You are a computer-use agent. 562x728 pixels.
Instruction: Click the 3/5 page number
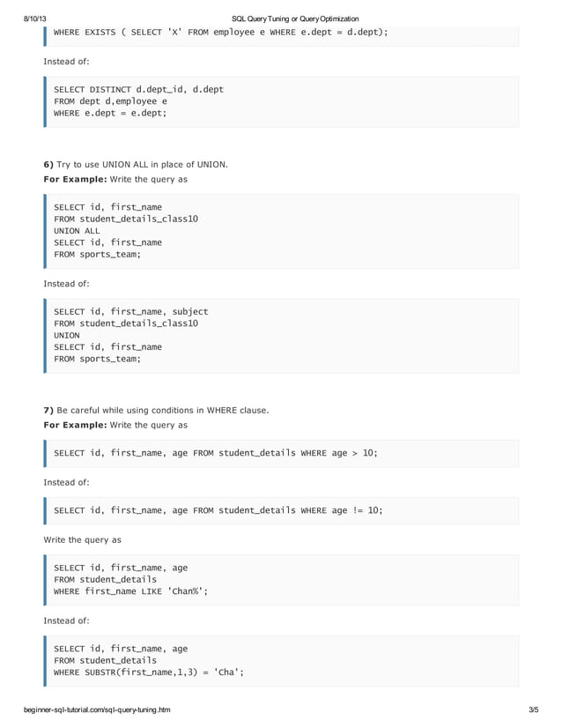coord(533,709)
